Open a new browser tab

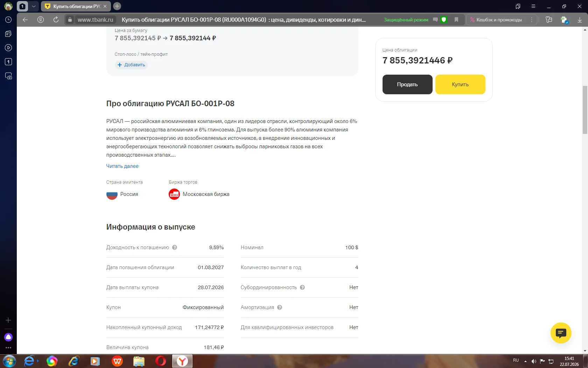[x=117, y=6]
